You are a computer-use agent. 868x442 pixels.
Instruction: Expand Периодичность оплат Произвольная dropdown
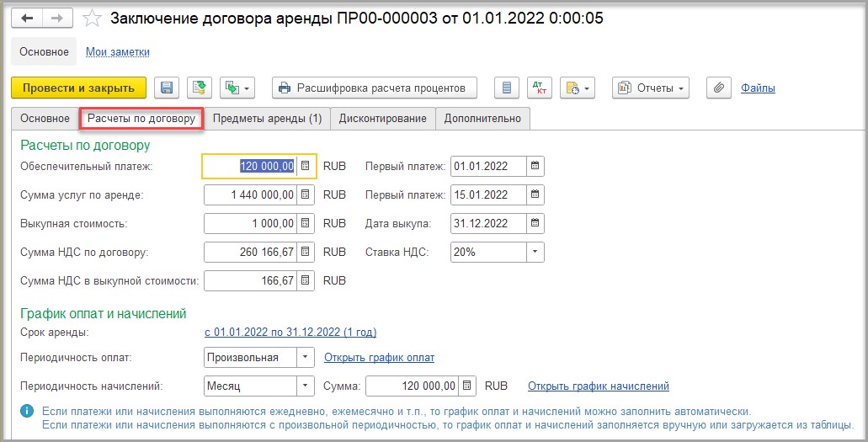(x=305, y=357)
